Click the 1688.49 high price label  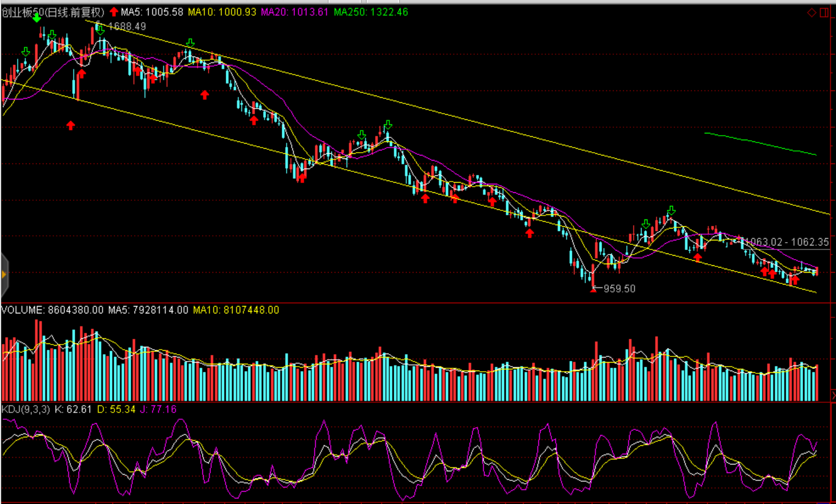click(x=127, y=27)
